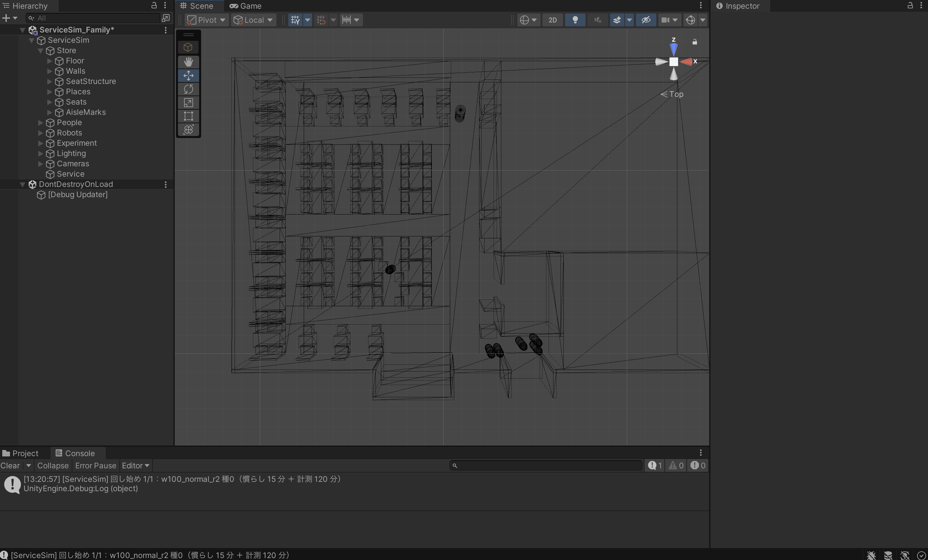Select the Scale tool
The image size is (928, 560).
188,103
